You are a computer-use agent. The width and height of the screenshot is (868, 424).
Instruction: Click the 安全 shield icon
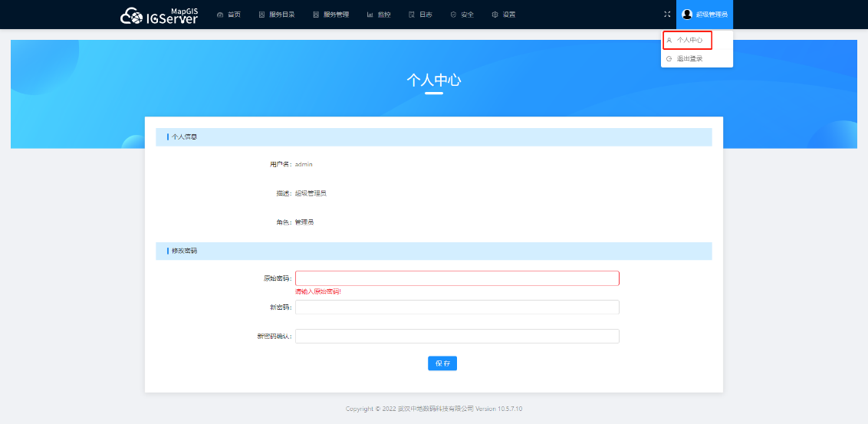[453, 15]
